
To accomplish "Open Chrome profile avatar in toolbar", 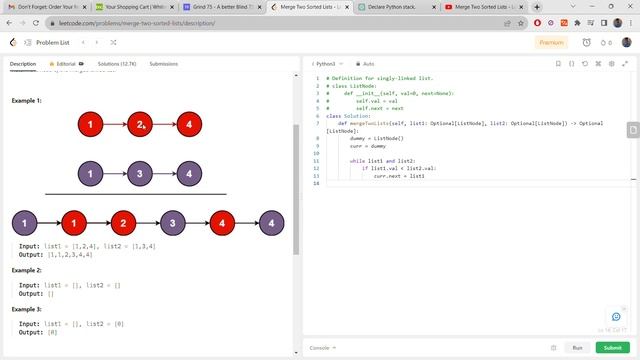I will click(618, 23).
